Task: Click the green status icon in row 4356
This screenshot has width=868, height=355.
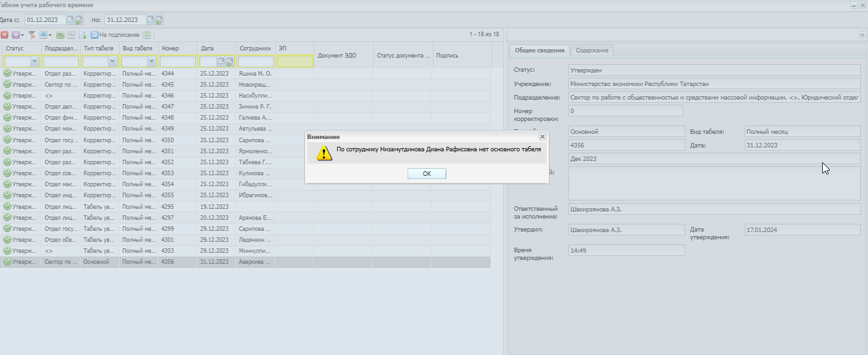Action: [x=7, y=261]
